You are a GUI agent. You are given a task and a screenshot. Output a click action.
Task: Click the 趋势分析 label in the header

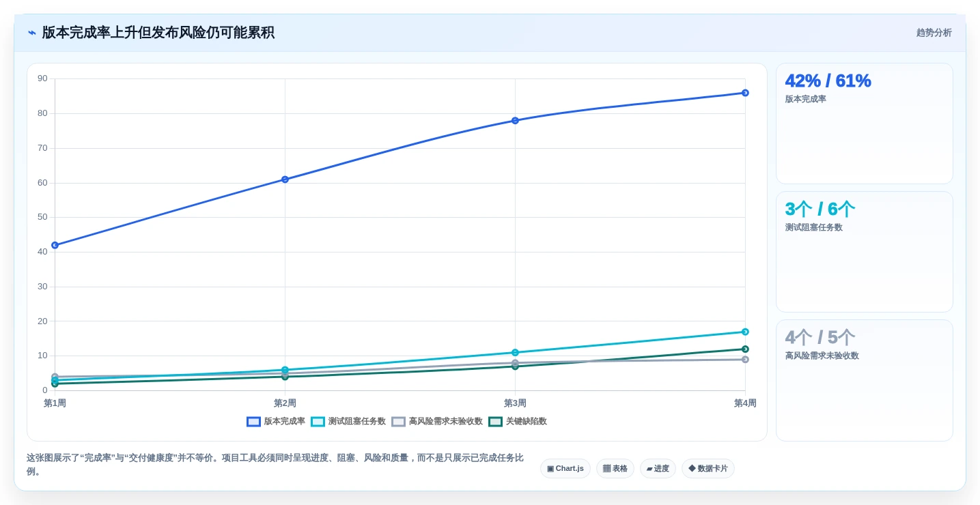coord(934,33)
